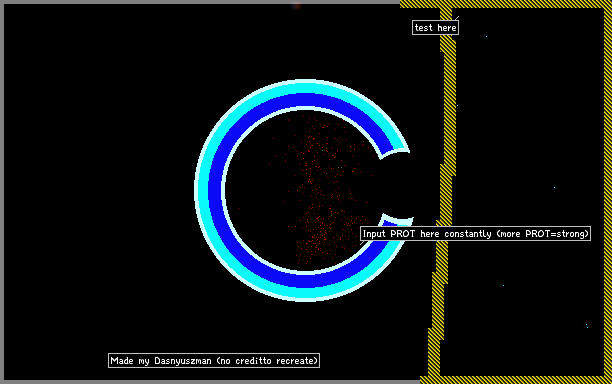The image size is (612, 384).
Task: Click the cyan particle in the lower chamber
Action: (x=503, y=285)
